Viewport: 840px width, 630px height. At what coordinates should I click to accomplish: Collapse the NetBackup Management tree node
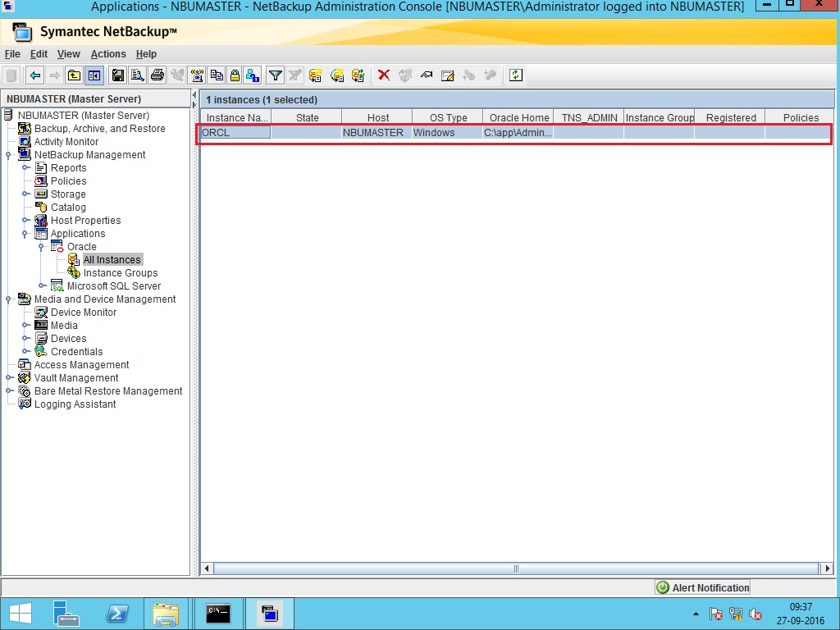[8, 154]
